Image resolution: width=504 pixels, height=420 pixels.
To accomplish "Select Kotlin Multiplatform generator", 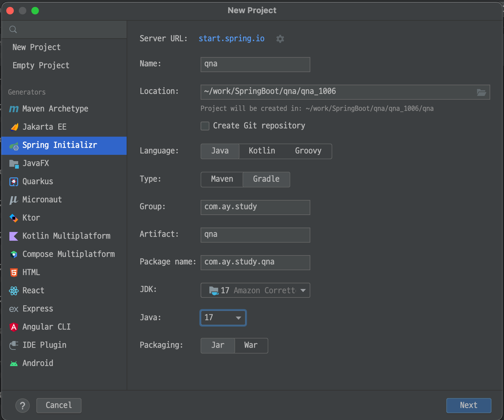I will 64,236.
